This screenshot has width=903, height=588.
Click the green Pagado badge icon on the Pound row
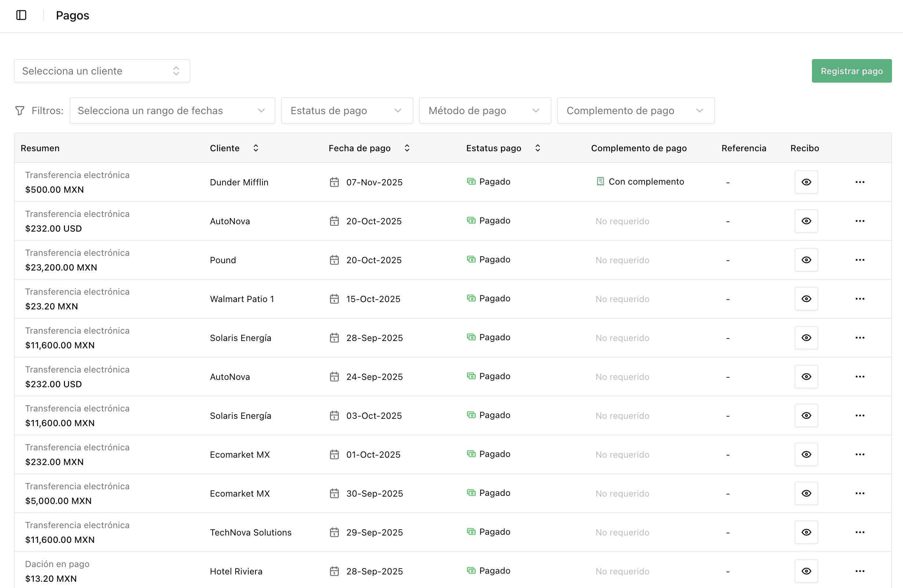[x=471, y=259]
